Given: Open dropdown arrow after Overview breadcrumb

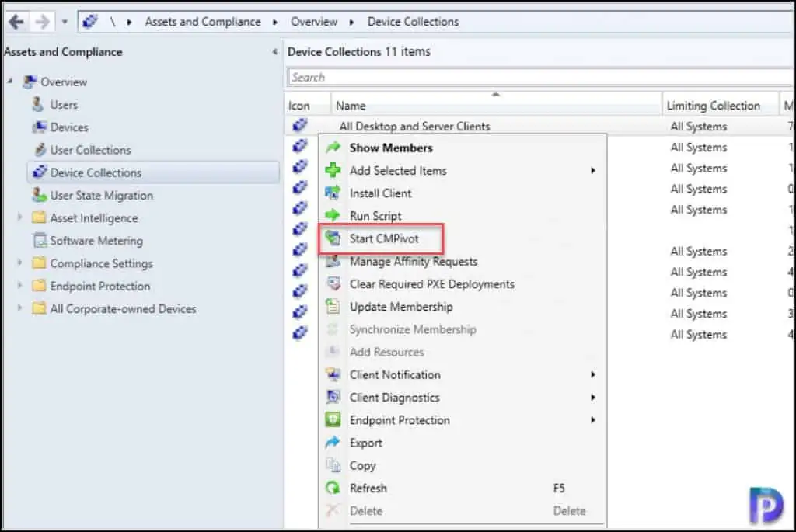Looking at the screenshot, I should 352,23.
